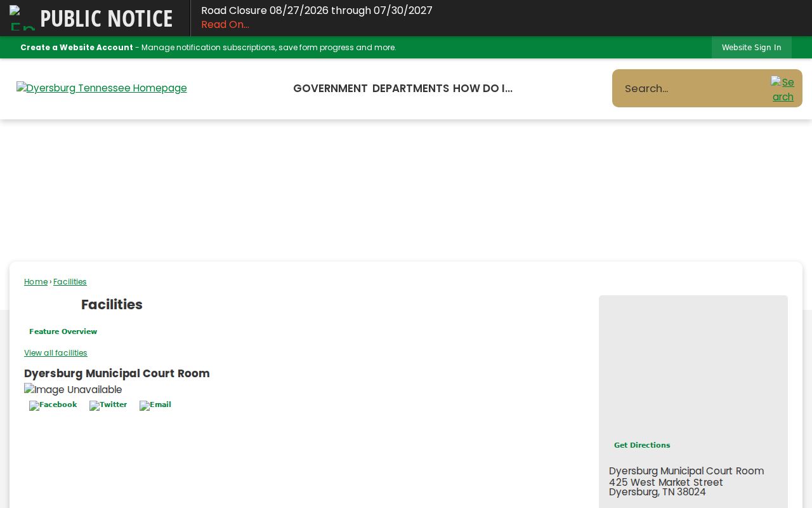812x508 pixels.
Task: Open View all facilities link
Action: pos(56,353)
